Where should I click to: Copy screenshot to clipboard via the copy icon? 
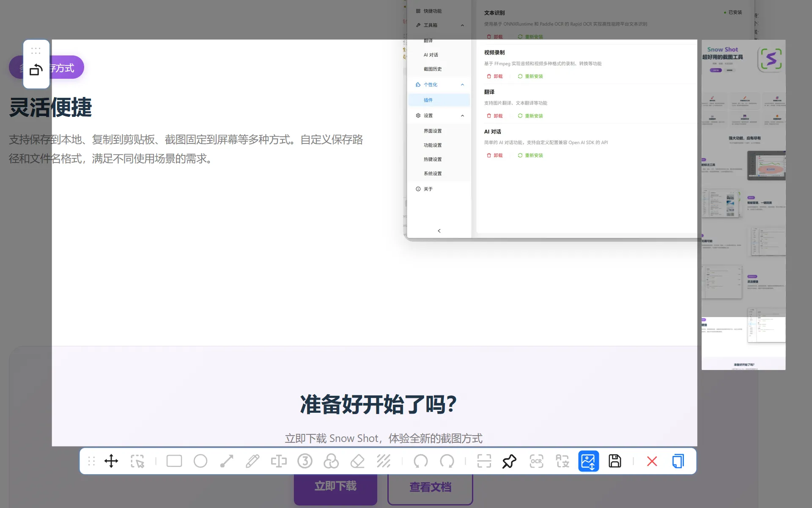pyautogui.click(x=678, y=461)
